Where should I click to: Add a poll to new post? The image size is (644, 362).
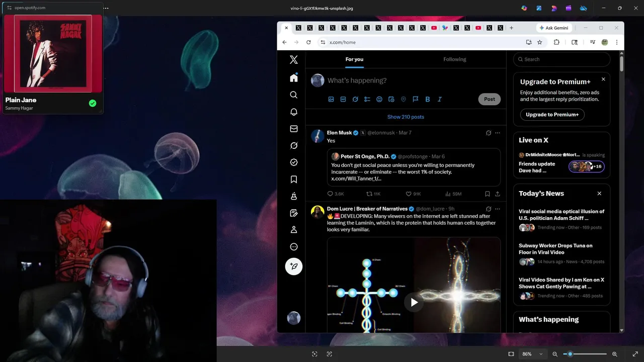(x=367, y=100)
